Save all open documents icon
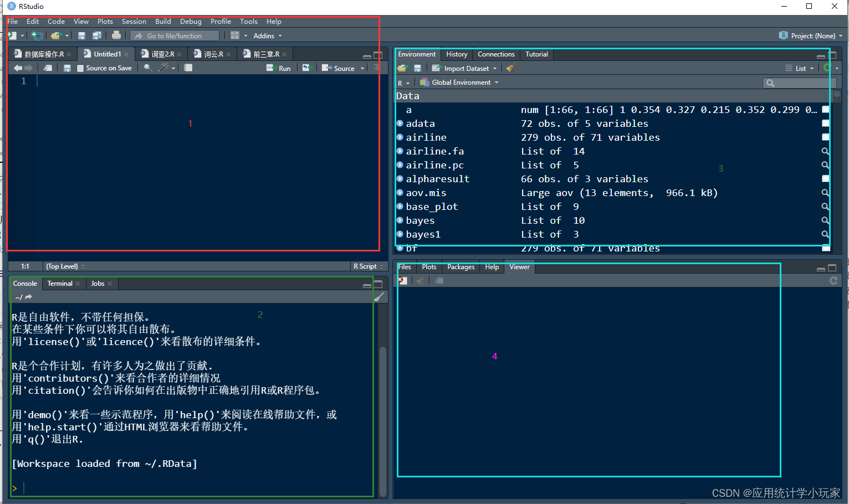This screenshot has height=504, width=849. coord(96,35)
